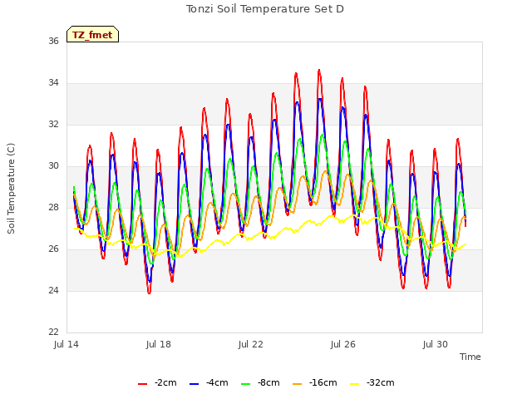Click the Jul 18 x-axis tick label

coord(159,344)
